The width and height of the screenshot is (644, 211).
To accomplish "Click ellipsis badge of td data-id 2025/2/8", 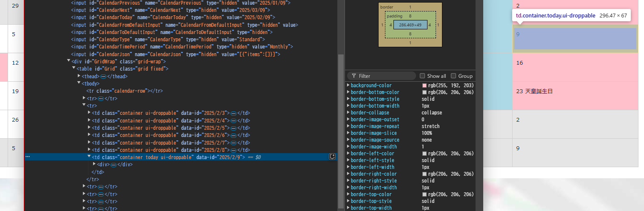I will pyautogui.click(x=233, y=150).
